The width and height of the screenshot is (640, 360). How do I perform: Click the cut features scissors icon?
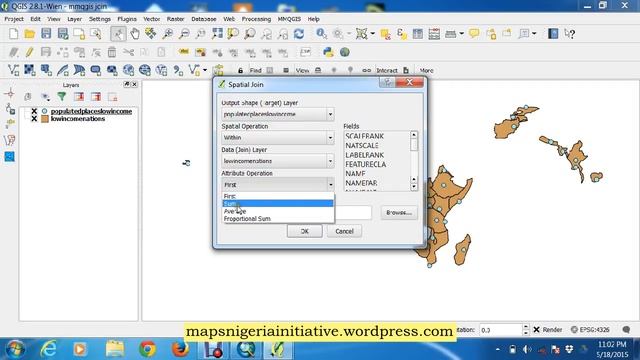[x=128, y=52]
